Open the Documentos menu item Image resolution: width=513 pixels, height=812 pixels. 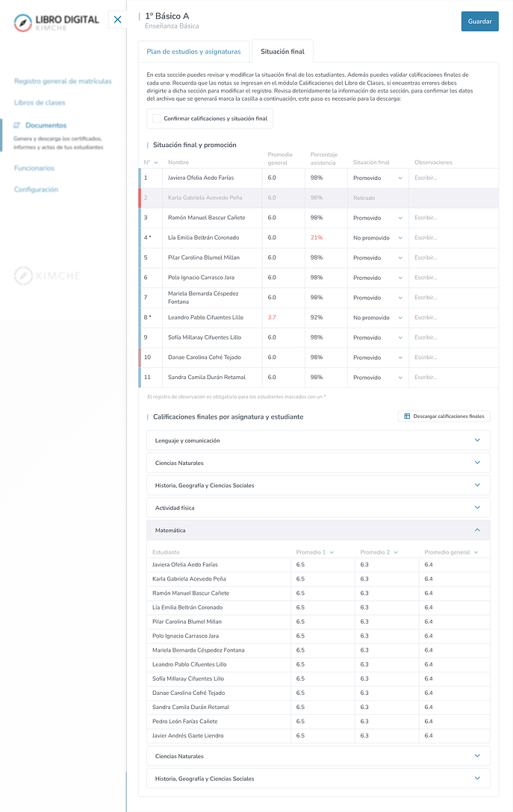pos(46,125)
